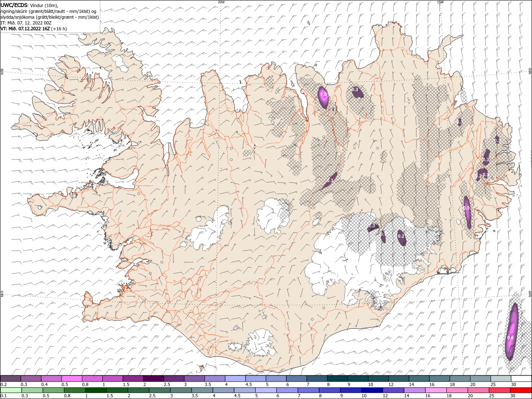Click the pink bottom-row swatch labeled 18

[457, 390]
